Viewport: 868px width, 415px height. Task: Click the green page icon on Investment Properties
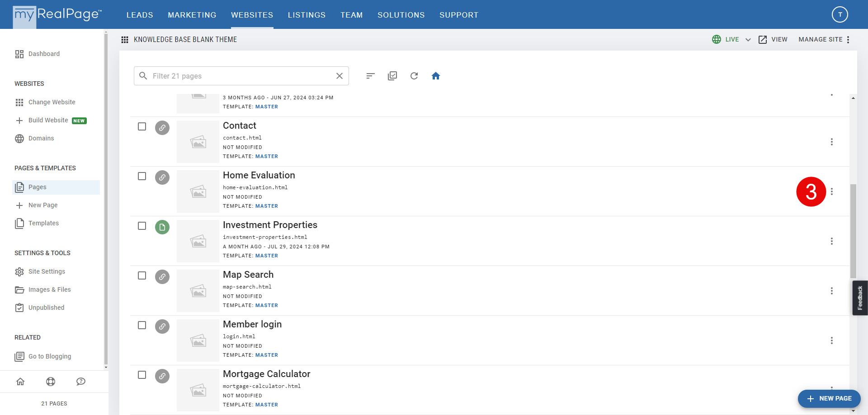[x=162, y=227]
